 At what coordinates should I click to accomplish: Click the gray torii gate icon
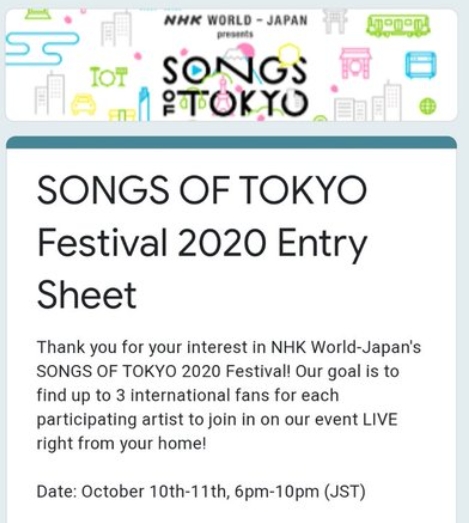coord(335,21)
